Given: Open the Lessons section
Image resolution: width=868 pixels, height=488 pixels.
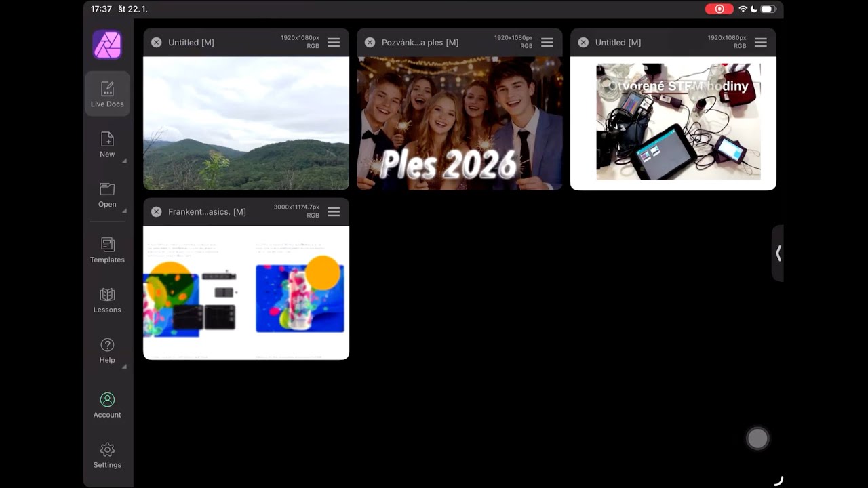Looking at the screenshot, I should pos(107,300).
